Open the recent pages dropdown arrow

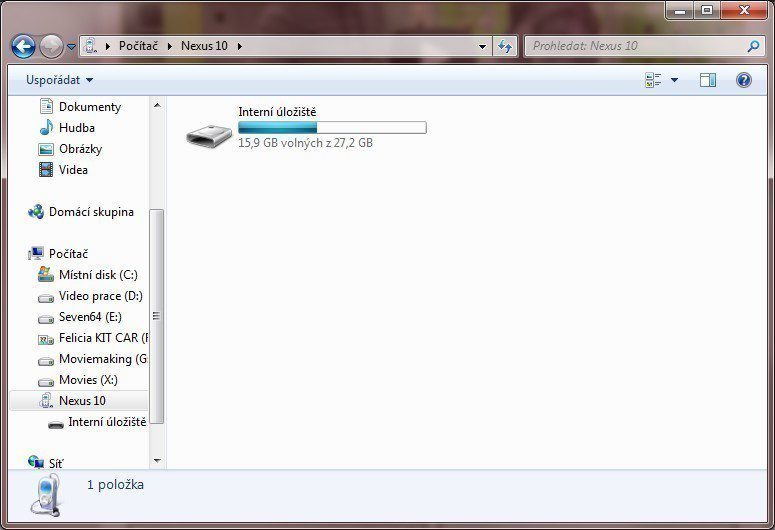[x=71, y=47]
